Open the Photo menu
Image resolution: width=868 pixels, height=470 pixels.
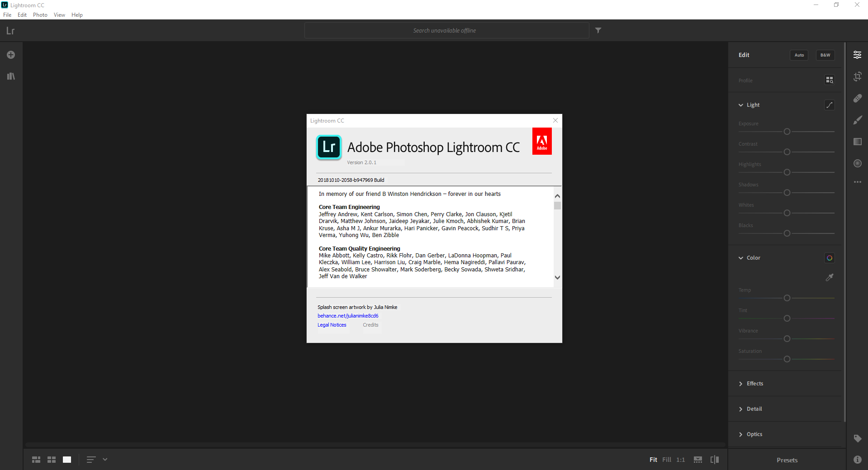[x=40, y=15]
